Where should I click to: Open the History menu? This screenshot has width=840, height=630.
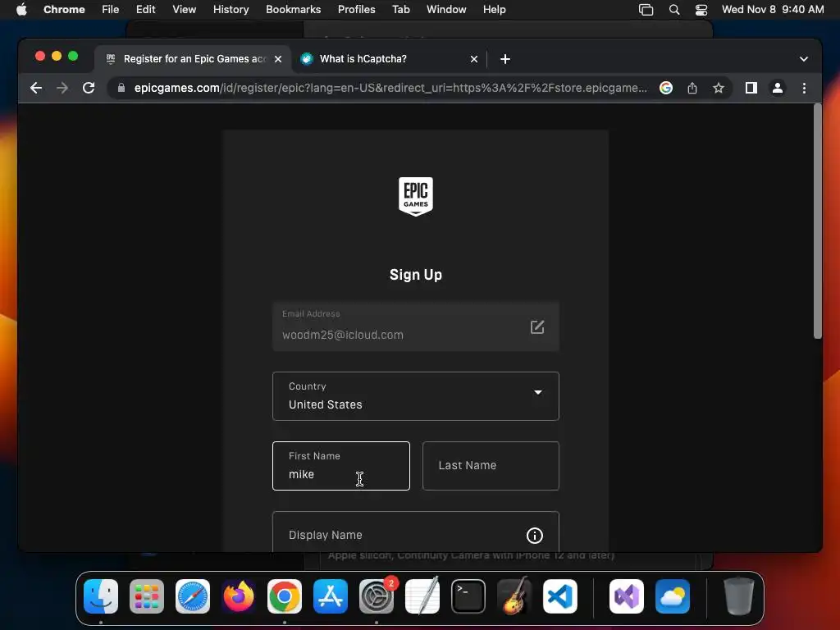click(x=231, y=9)
